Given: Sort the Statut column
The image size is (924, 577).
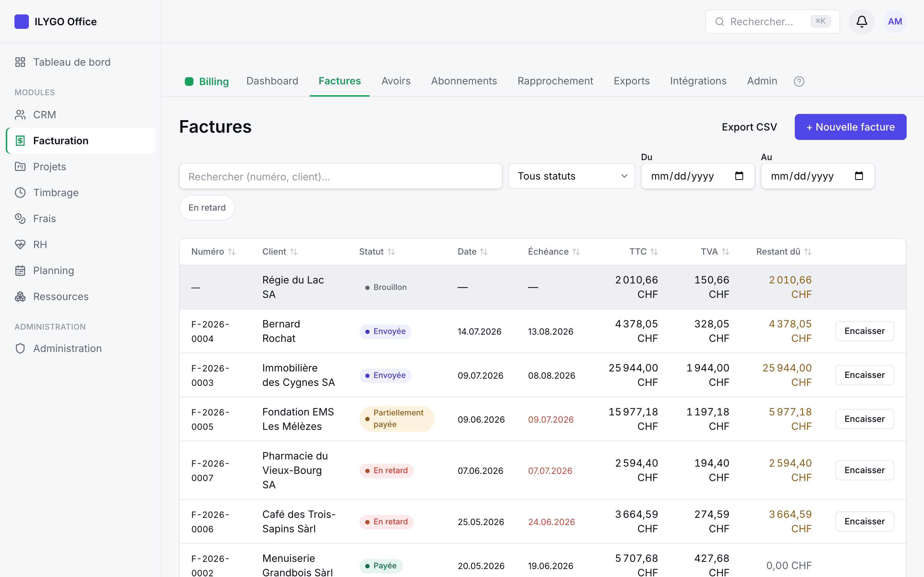Looking at the screenshot, I should point(377,252).
